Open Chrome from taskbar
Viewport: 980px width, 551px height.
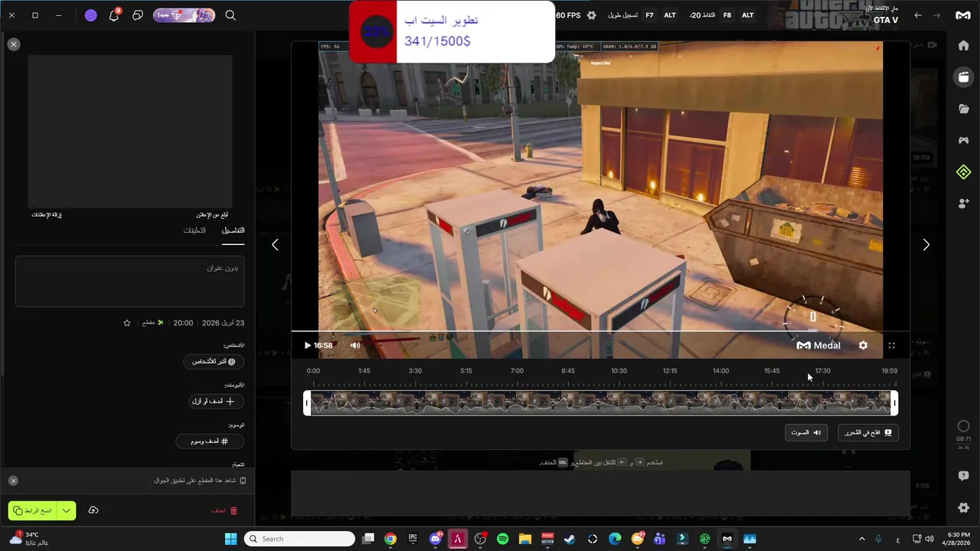click(x=390, y=539)
